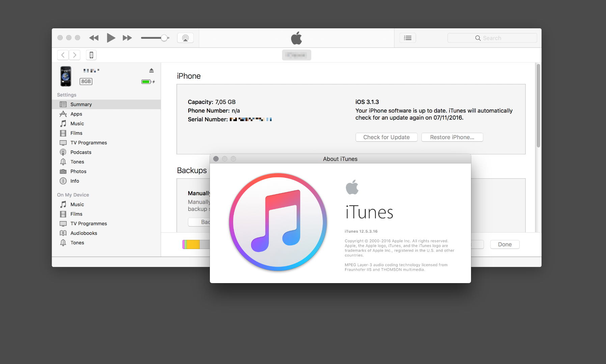Click the iPhone device thumbnail image
Image resolution: width=606 pixels, height=364 pixels.
tap(66, 76)
